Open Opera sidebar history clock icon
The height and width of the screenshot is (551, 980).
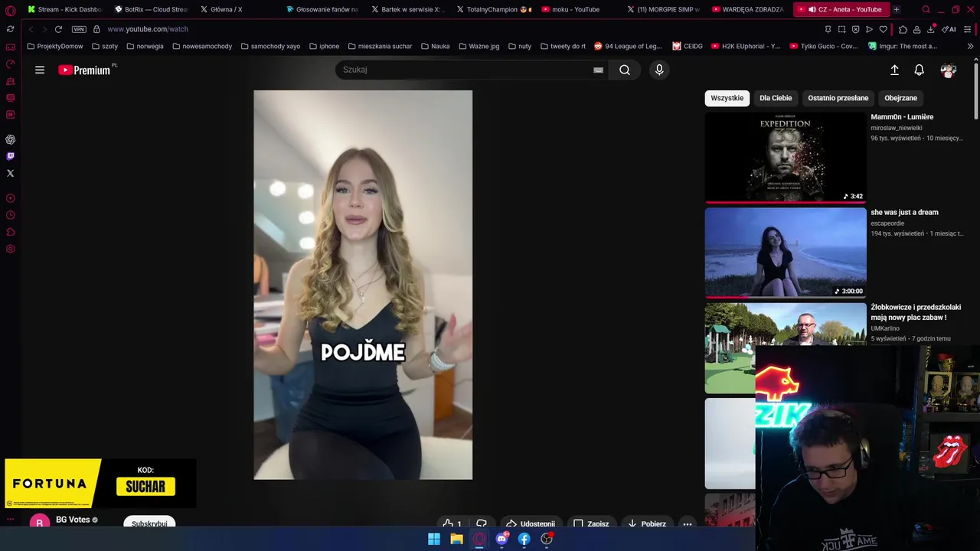pyautogui.click(x=10, y=215)
